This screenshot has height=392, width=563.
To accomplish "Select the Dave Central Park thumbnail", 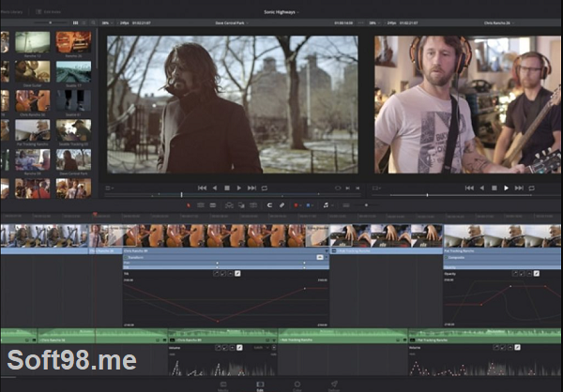I will click(x=73, y=159).
